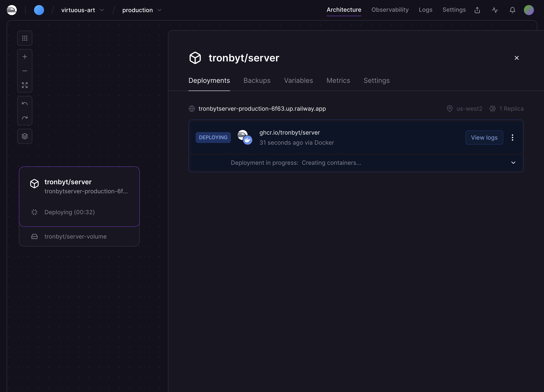This screenshot has width=544, height=392.
Task: Click the location pin icon
Action: 450,109
